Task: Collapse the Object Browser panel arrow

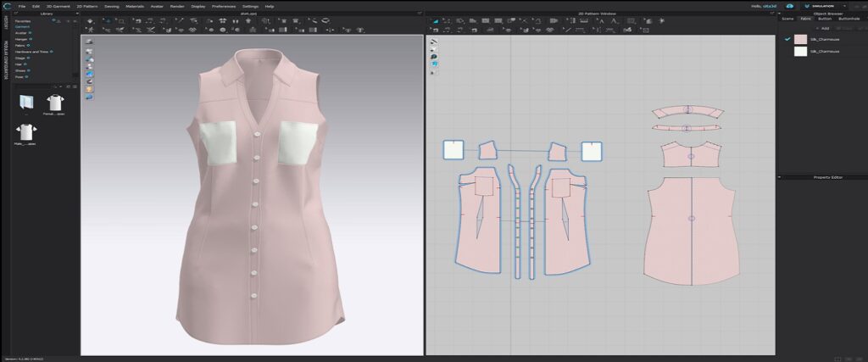Action: pos(780,14)
